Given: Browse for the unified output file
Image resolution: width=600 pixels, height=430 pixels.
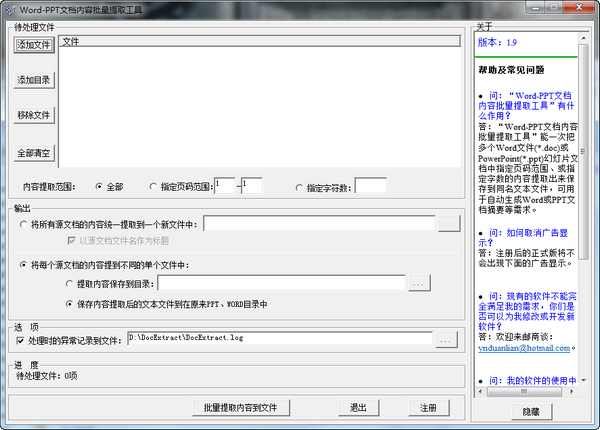Looking at the screenshot, I should (448, 224).
